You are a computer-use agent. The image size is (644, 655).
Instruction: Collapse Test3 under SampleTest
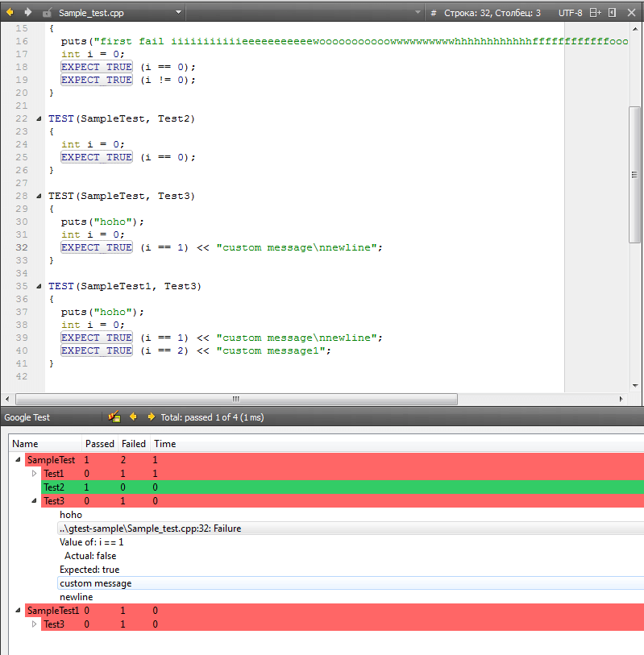(35, 500)
